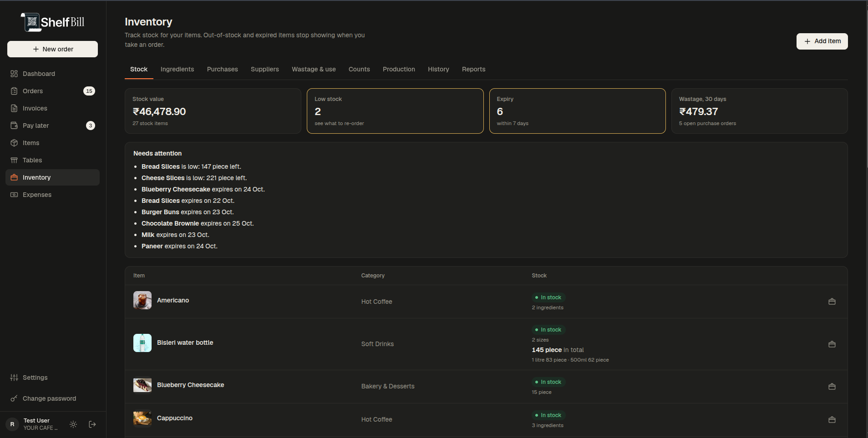The width and height of the screenshot is (868, 438).
Task: Click the Bisleri water bottle row box icon
Action: coord(832,344)
